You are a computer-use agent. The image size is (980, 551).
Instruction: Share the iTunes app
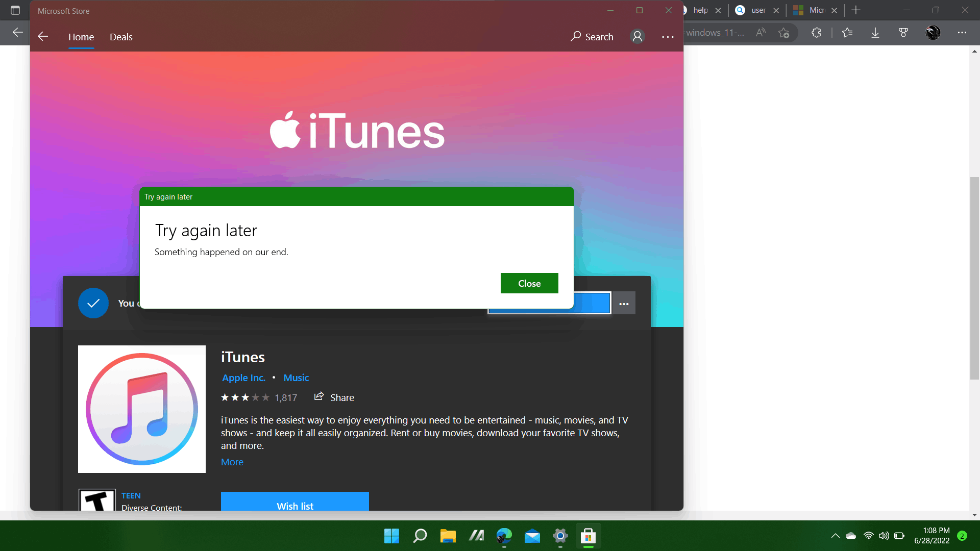334,397
